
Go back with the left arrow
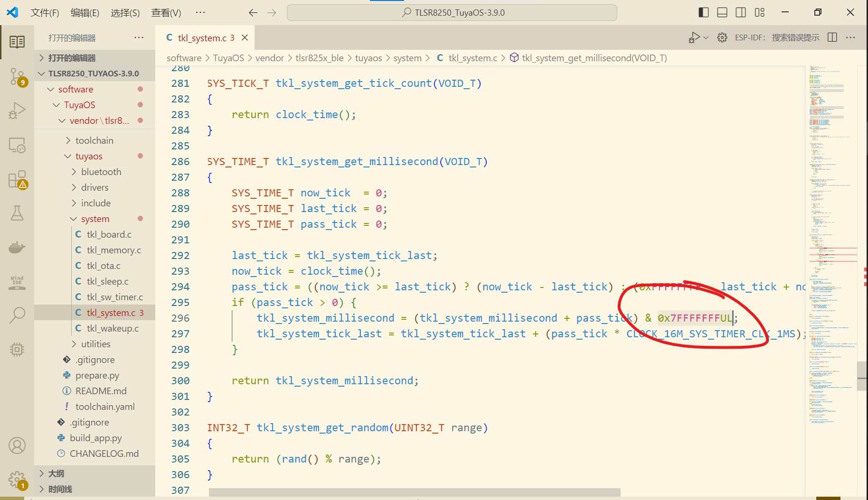click(x=253, y=12)
